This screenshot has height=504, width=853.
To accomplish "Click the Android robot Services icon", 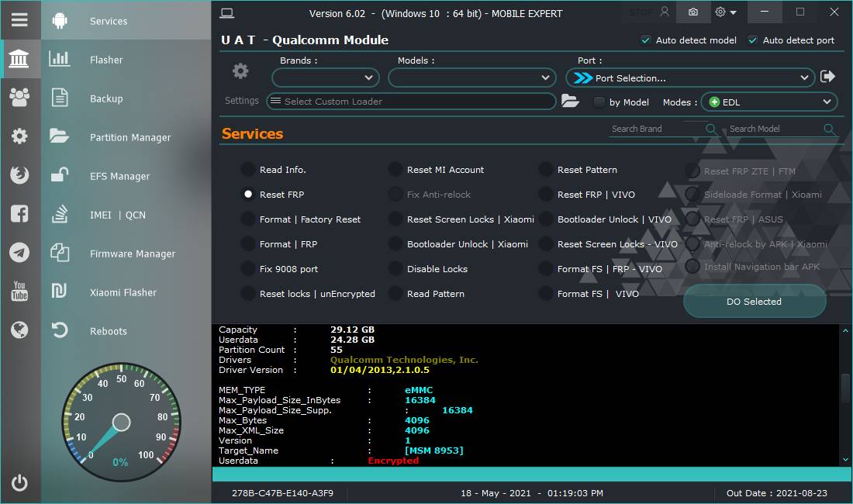I will [59, 21].
